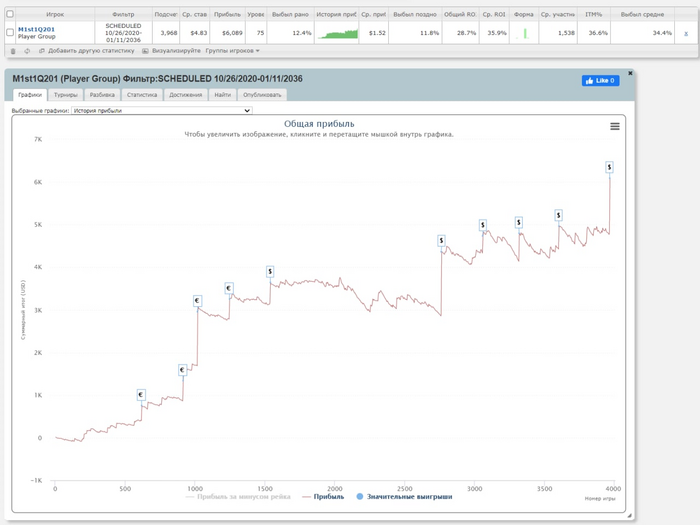Click the euro win marker near game 1250

[229, 288]
